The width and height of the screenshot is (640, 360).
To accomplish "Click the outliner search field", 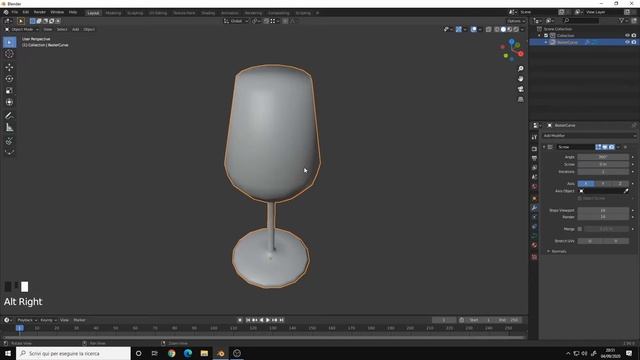I will pyautogui.click(x=581, y=20).
